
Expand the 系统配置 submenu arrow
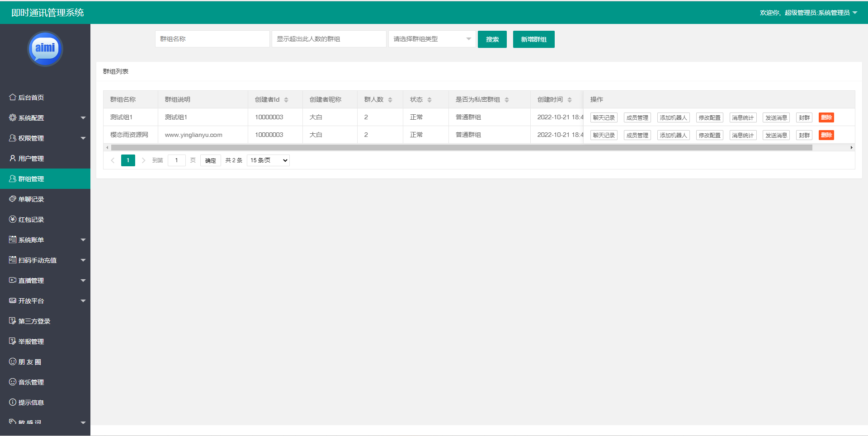[83, 118]
